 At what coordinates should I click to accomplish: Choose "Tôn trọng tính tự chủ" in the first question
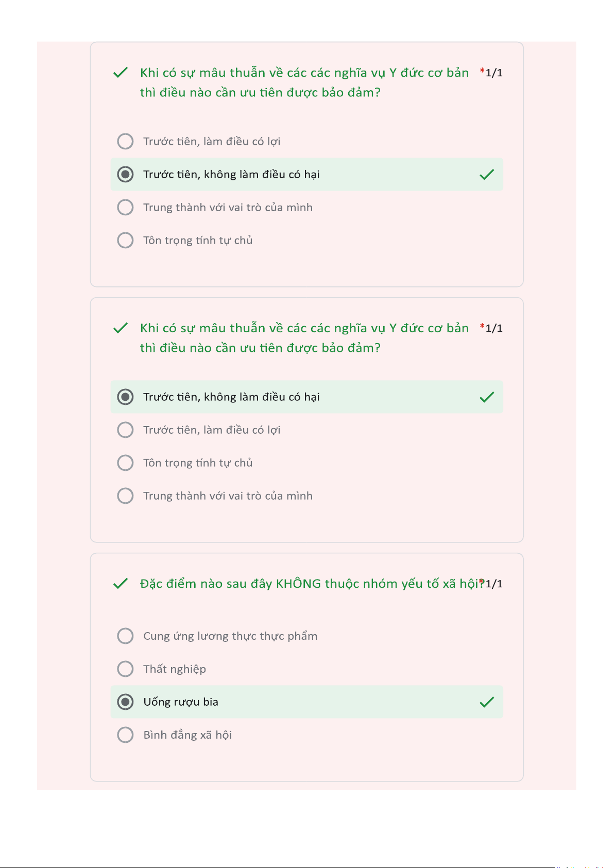(x=125, y=241)
